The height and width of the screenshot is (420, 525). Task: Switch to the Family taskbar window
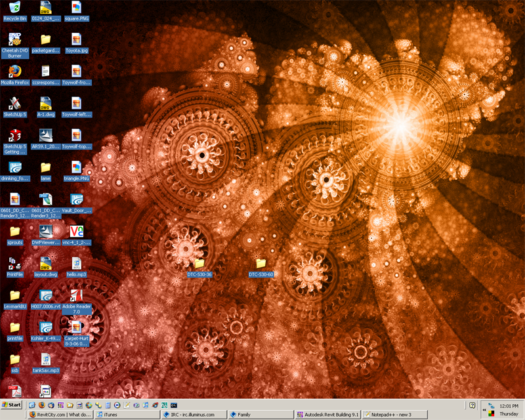point(261,415)
